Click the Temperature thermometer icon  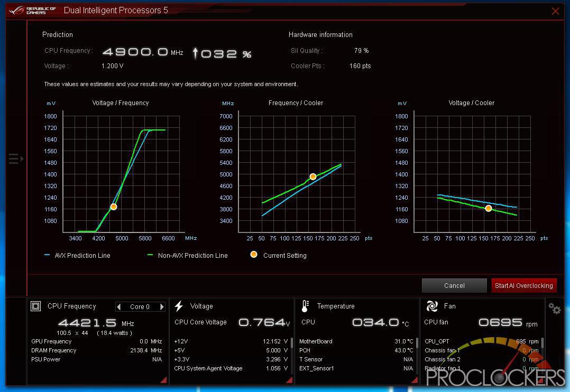tap(305, 306)
